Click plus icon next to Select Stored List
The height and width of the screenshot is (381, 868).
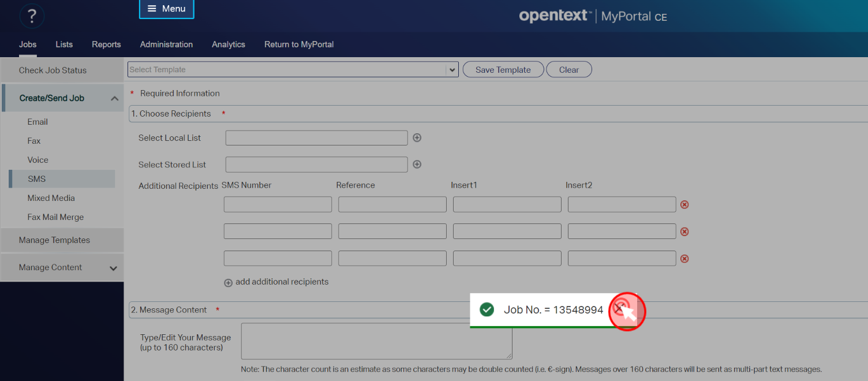tap(417, 165)
